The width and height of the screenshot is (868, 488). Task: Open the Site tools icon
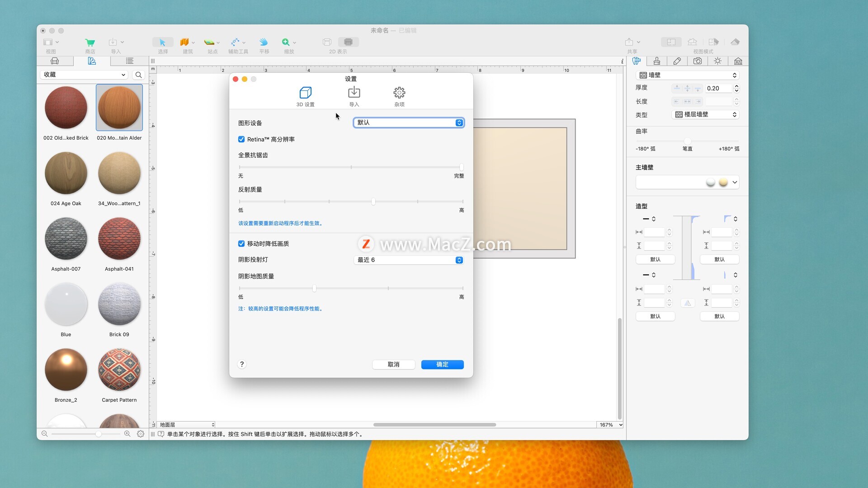pos(209,42)
